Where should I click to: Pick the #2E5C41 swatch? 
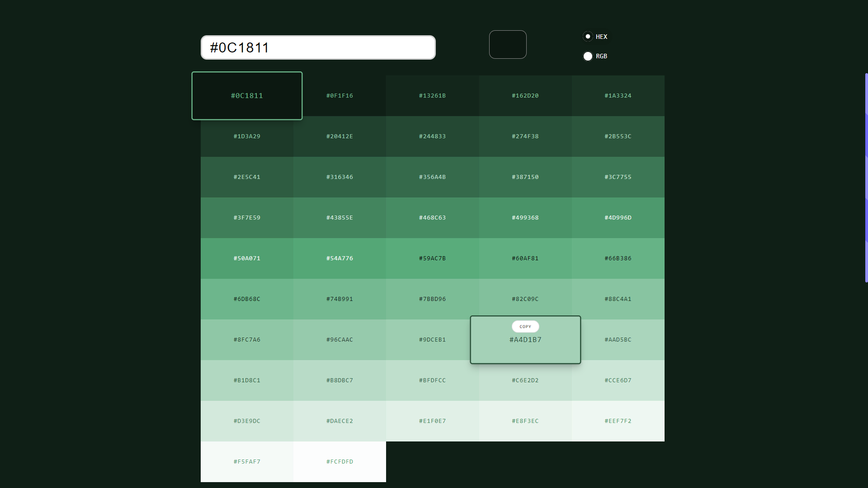pyautogui.click(x=247, y=177)
